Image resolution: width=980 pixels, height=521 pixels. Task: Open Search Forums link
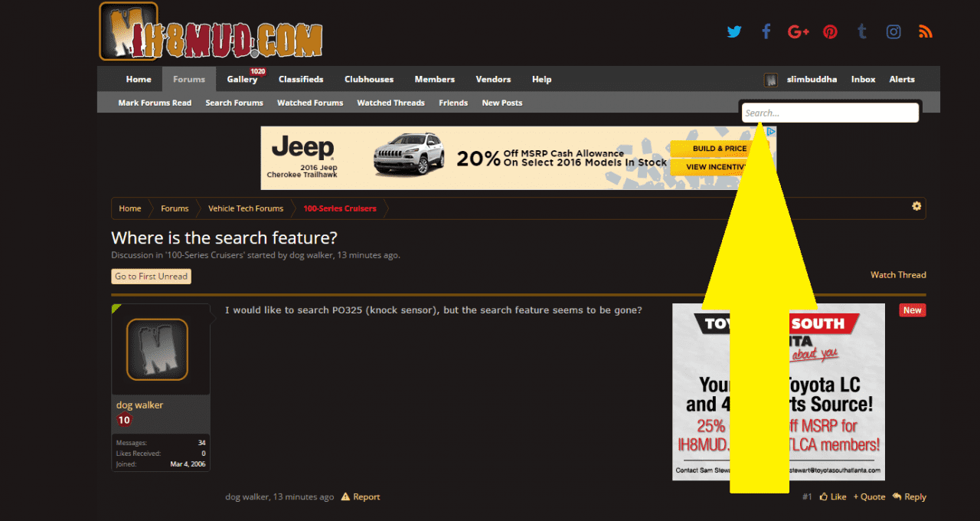click(234, 103)
